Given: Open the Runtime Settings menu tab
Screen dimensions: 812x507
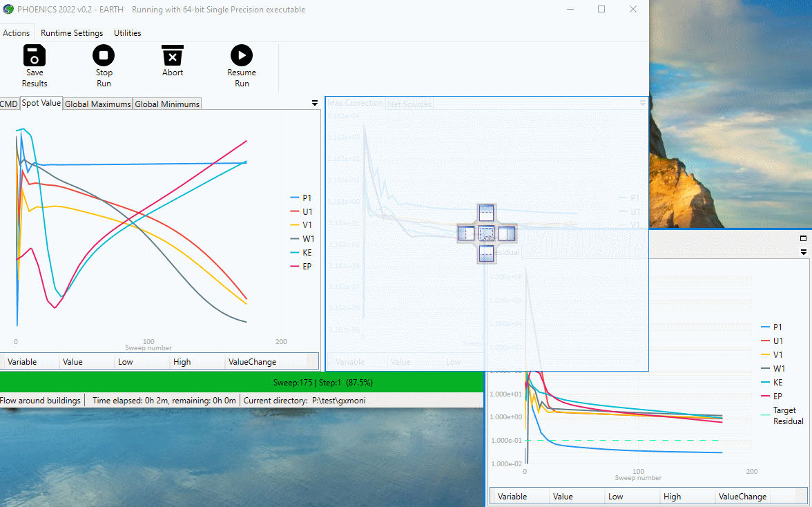Looking at the screenshot, I should click(x=72, y=33).
